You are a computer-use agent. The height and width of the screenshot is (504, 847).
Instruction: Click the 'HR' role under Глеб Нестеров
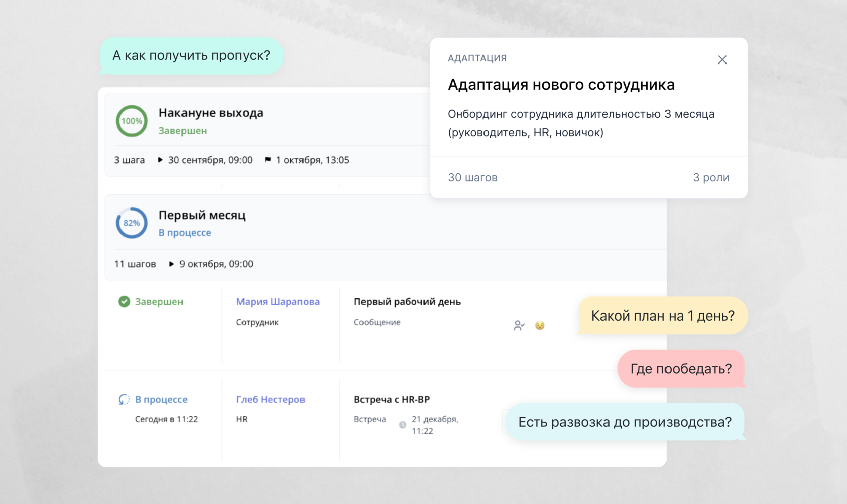coord(242,419)
